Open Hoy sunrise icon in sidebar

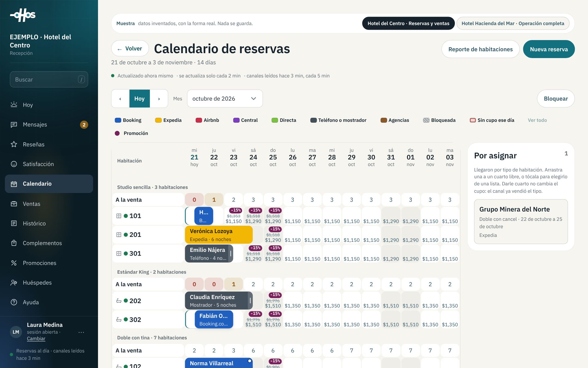[14, 105]
